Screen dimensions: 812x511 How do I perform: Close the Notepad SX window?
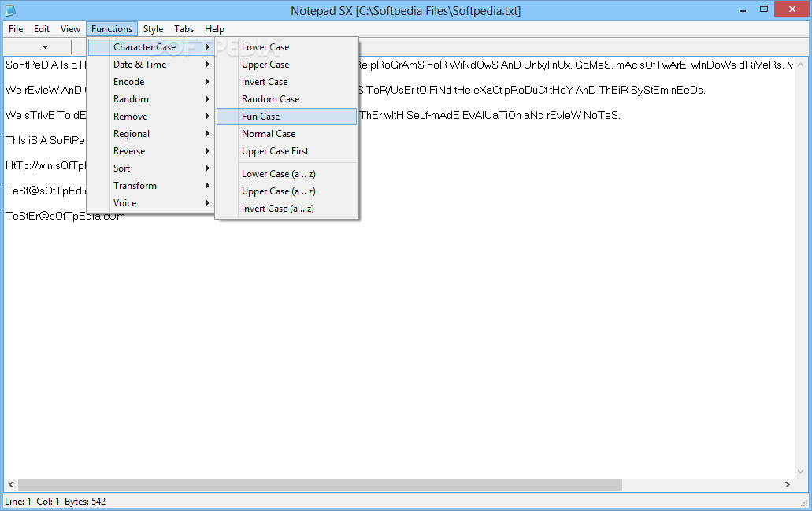click(792, 9)
